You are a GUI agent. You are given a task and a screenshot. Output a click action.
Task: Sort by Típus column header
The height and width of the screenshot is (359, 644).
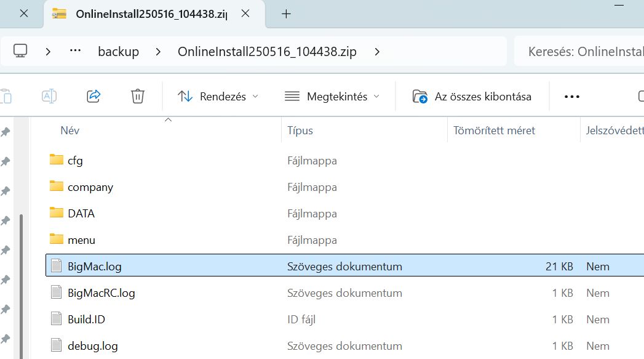click(300, 131)
